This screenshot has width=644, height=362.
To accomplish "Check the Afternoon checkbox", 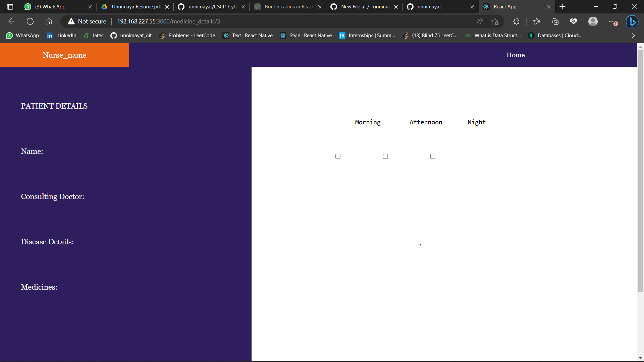I will click(x=385, y=156).
